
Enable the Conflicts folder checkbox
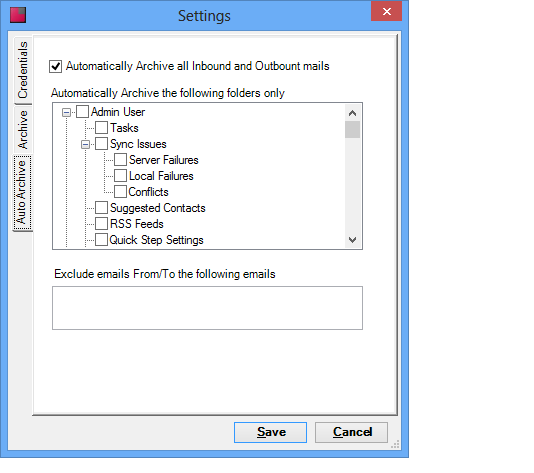(121, 192)
